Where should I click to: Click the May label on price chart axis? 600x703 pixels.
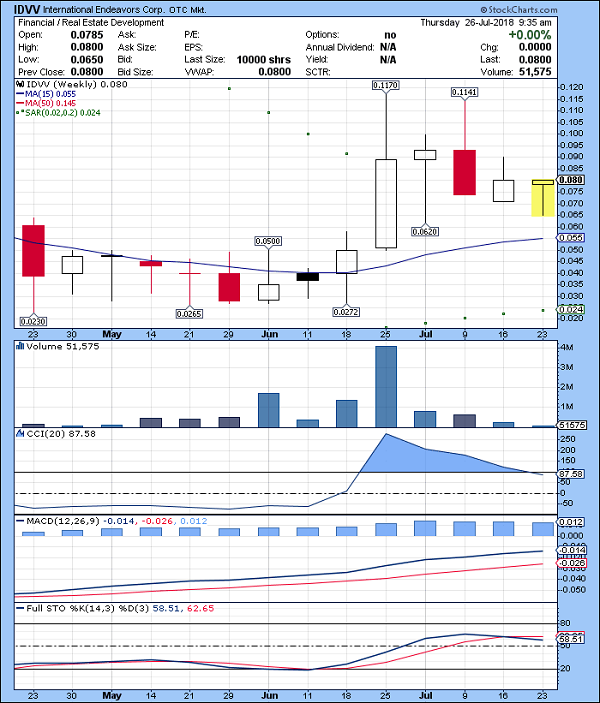click(112, 334)
